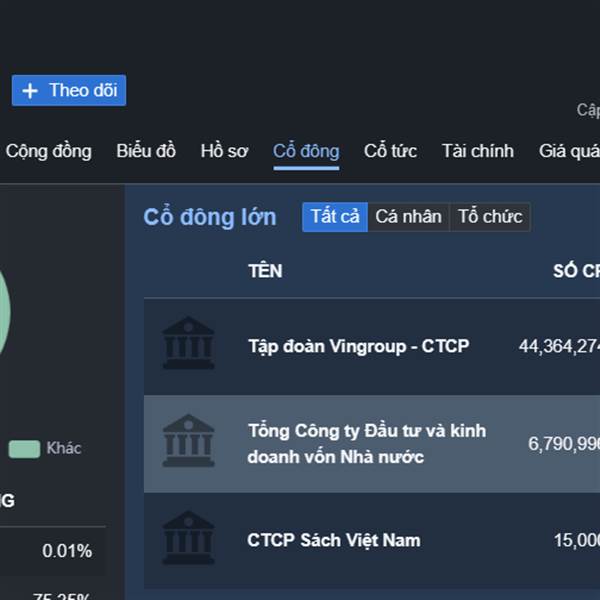Filter shareholders by Cá nhân
This screenshot has width=600, height=600.
coord(408,217)
